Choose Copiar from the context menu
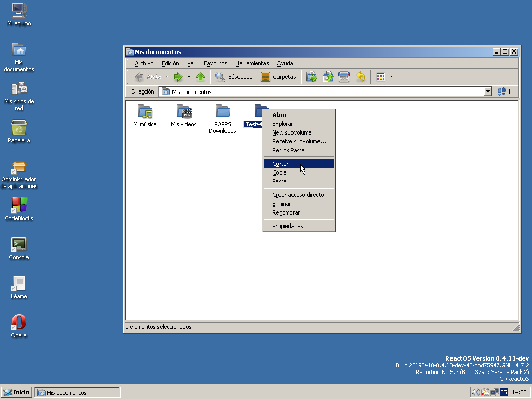This screenshot has height=399, width=532. [281, 172]
